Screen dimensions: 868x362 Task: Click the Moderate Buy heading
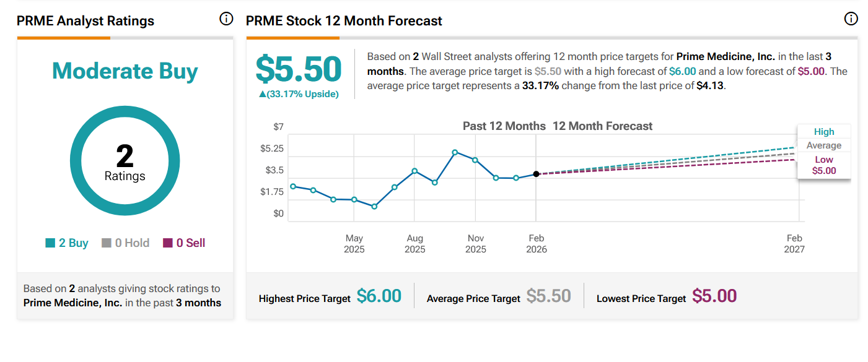coord(125,71)
